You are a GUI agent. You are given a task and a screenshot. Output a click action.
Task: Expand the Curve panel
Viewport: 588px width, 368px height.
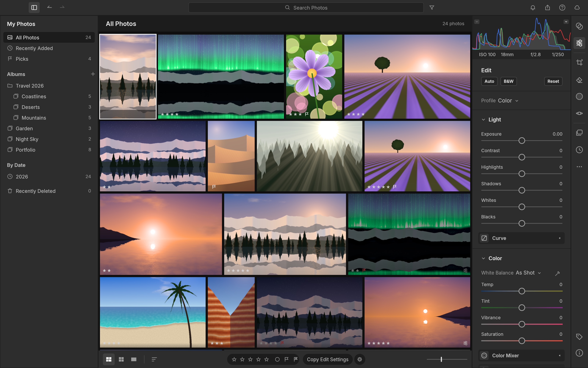pyautogui.click(x=521, y=238)
